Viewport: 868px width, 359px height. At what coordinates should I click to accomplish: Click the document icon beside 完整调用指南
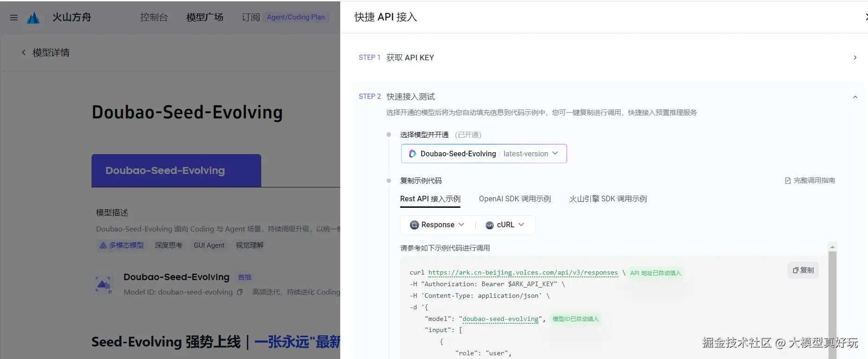click(788, 180)
